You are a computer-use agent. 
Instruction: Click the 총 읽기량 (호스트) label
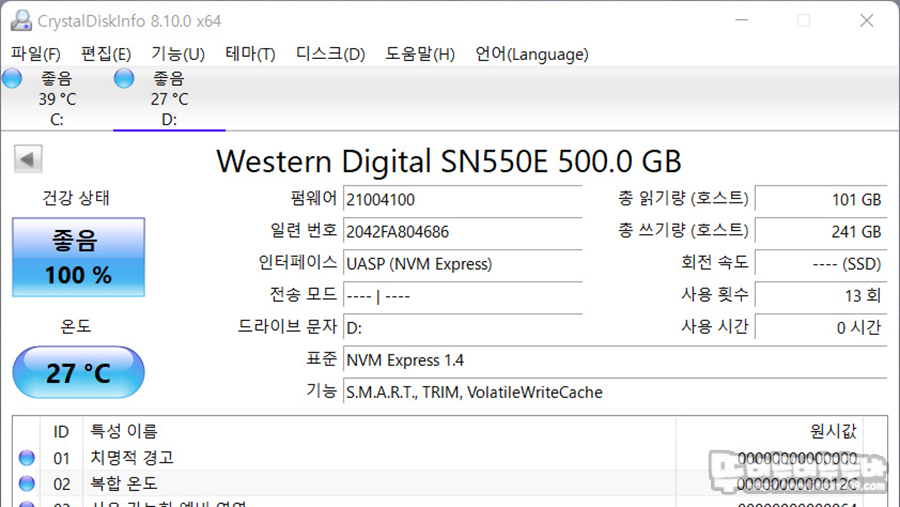683,199
